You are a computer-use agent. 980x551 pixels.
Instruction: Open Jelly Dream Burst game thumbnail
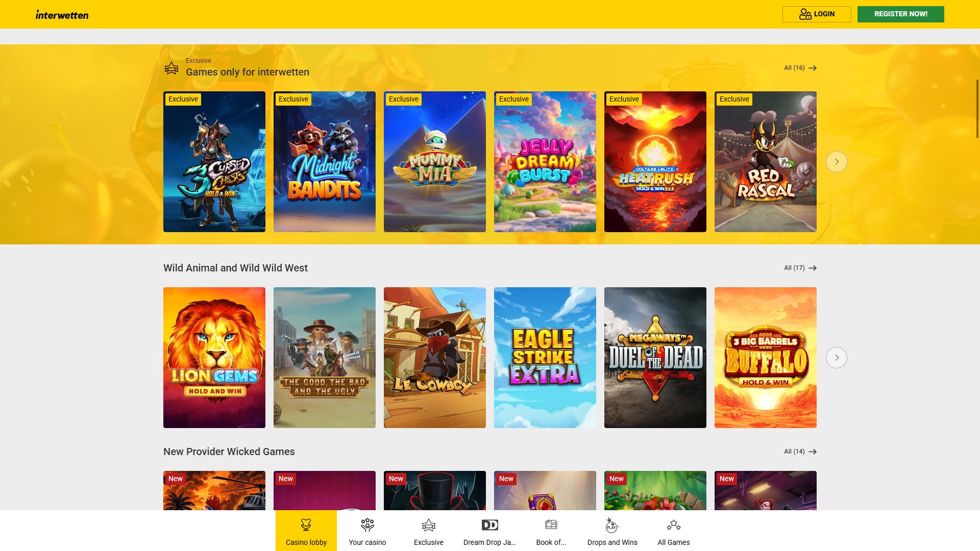click(545, 162)
